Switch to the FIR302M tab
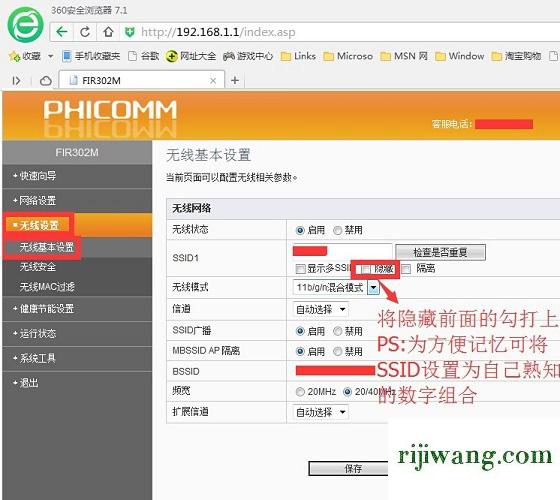 pos(142,80)
